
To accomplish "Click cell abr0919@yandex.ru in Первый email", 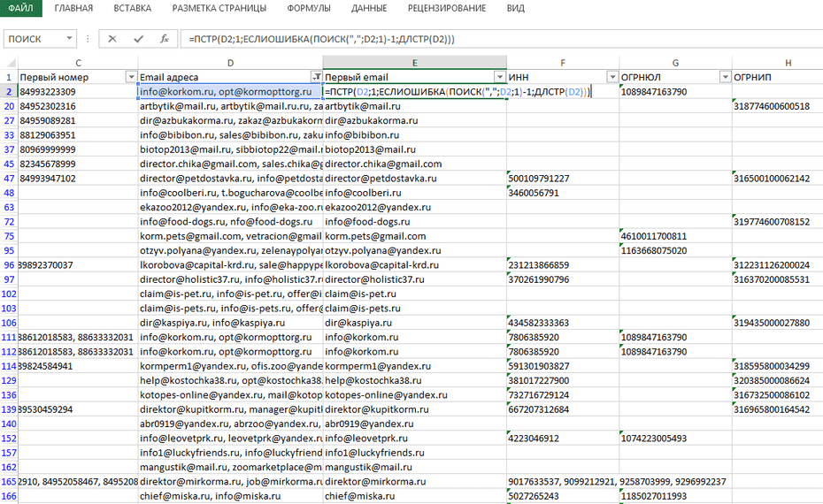I will click(x=415, y=424).
